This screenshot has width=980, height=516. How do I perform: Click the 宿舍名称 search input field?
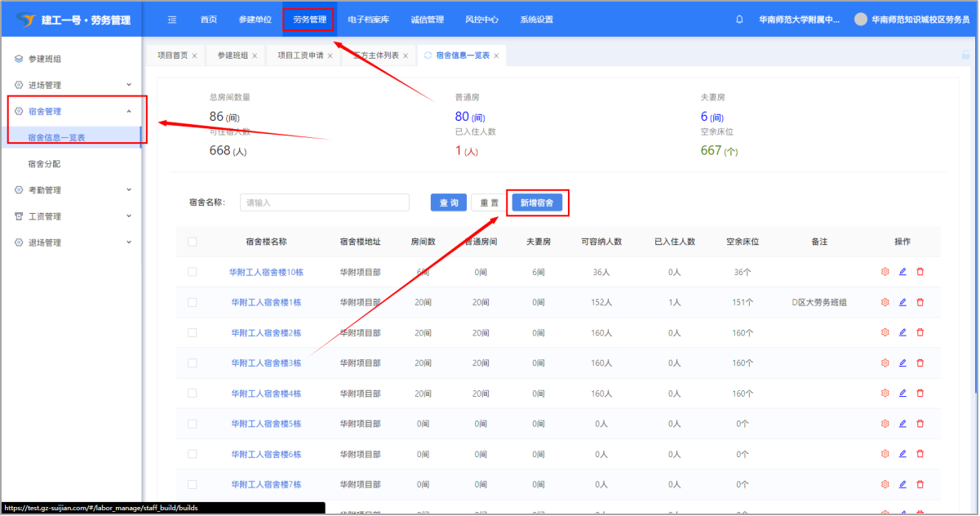324,202
